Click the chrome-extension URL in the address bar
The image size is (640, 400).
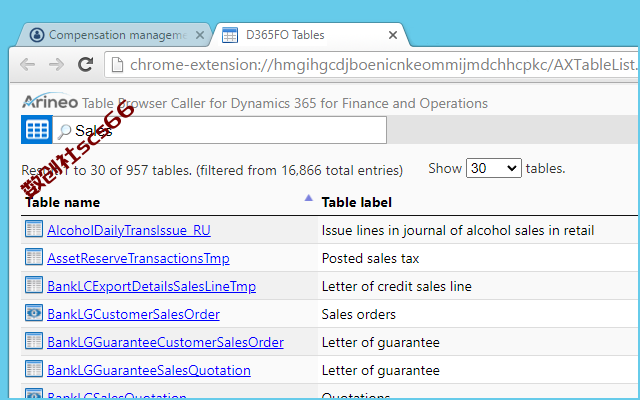click(x=384, y=64)
